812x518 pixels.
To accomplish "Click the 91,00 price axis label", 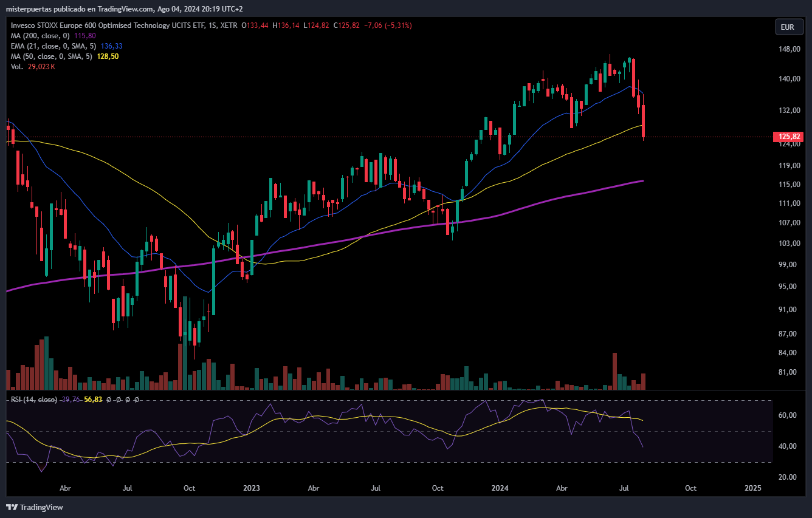I will 788,309.
